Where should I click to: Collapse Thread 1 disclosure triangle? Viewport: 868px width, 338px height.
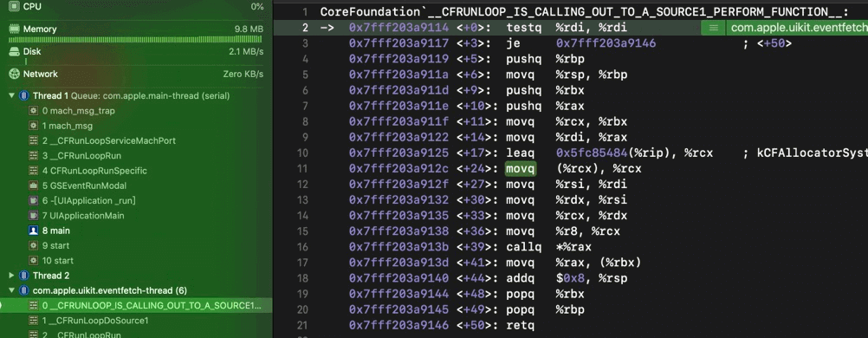[x=11, y=96]
